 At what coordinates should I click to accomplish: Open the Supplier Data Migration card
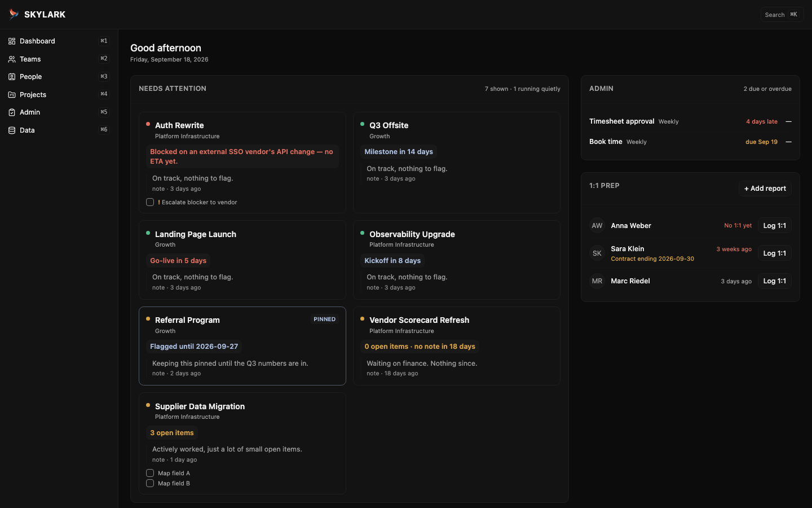click(x=242, y=444)
